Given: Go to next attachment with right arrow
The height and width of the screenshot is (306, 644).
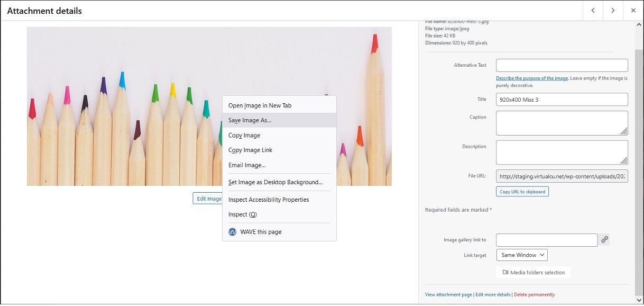Looking at the screenshot, I should click(x=613, y=11).
